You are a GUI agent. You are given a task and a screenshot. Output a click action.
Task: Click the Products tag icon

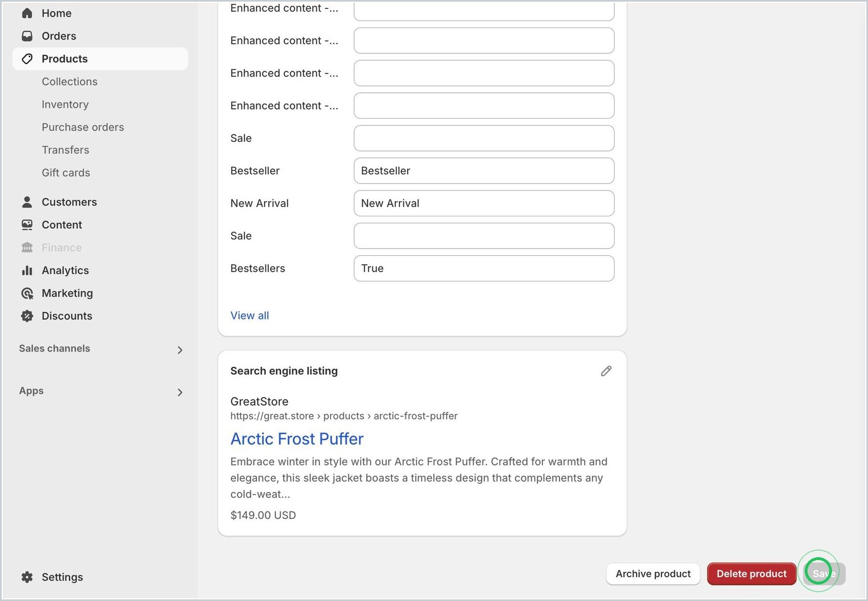pos(27,59)
